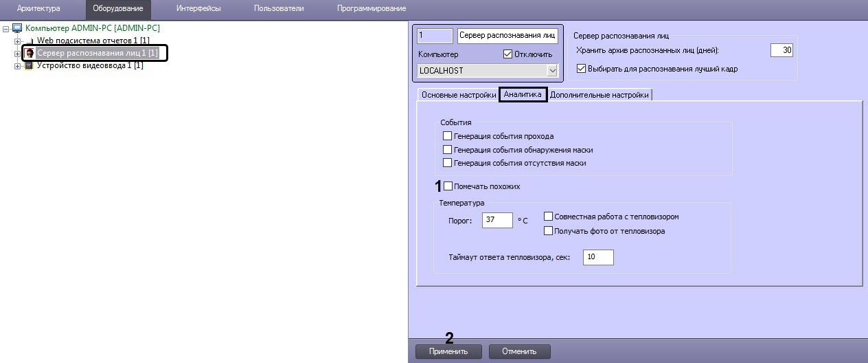Collapse the 'Компьютер ADMIN-PC' tree node

[x=6, y=28]
